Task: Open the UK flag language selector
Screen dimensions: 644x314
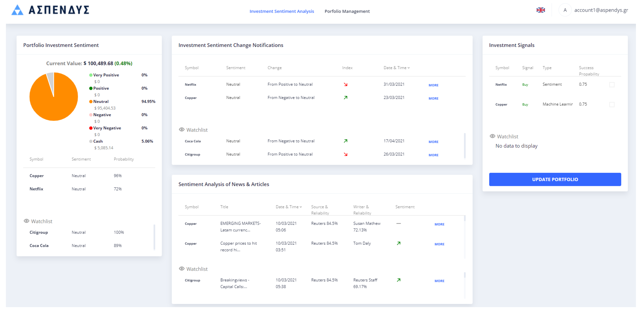Action: [x=541, y=10]
